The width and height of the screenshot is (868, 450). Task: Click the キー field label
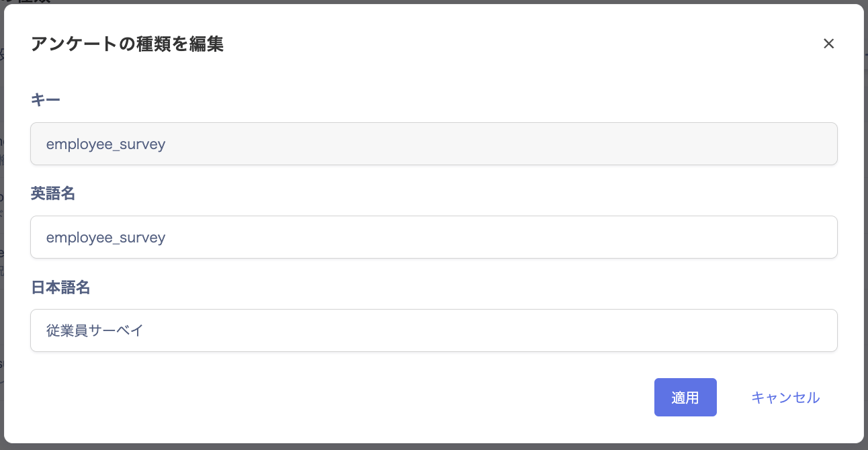click(46, 100)
